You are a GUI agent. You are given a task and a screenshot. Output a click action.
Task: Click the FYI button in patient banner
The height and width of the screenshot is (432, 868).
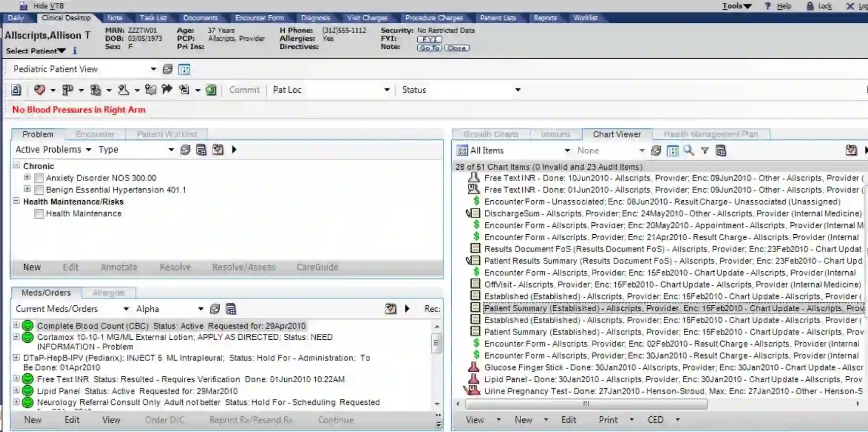(430, 39)
